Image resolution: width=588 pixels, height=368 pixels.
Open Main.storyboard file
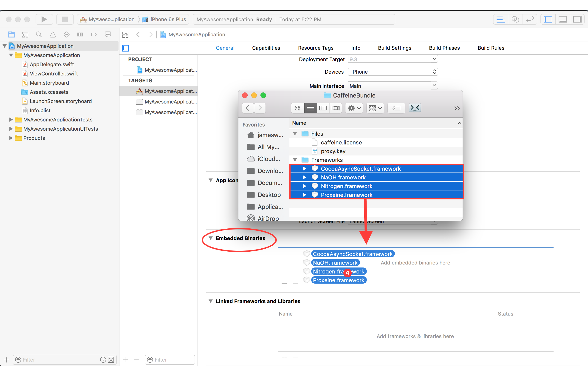pos(49,83)
